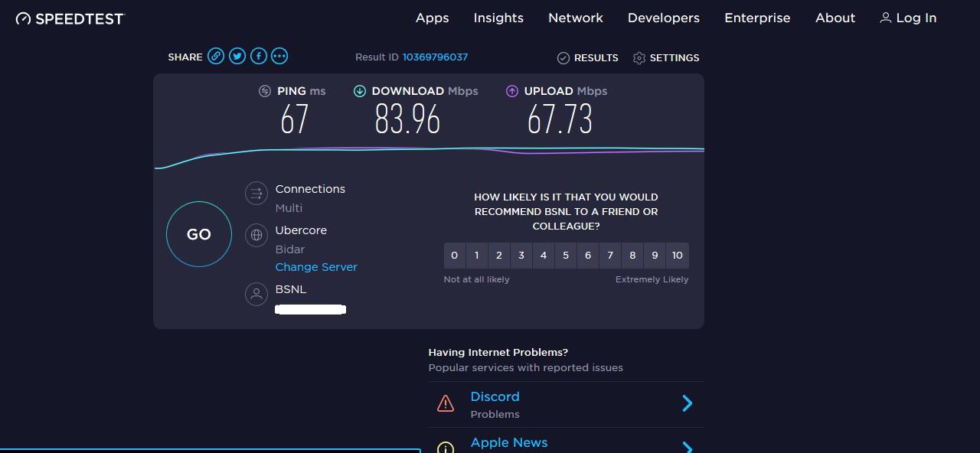Copy result link via share link icon
Screen dimensions: 980x453
pos(216,56)
